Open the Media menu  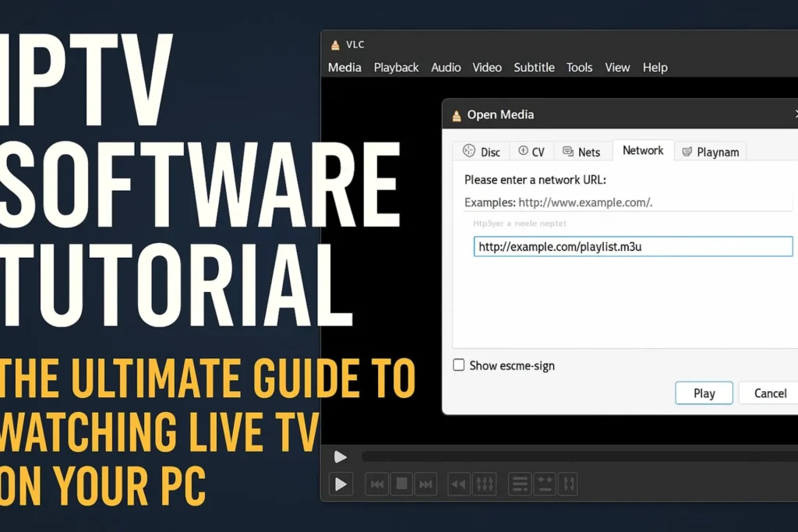tap(344, 67)
